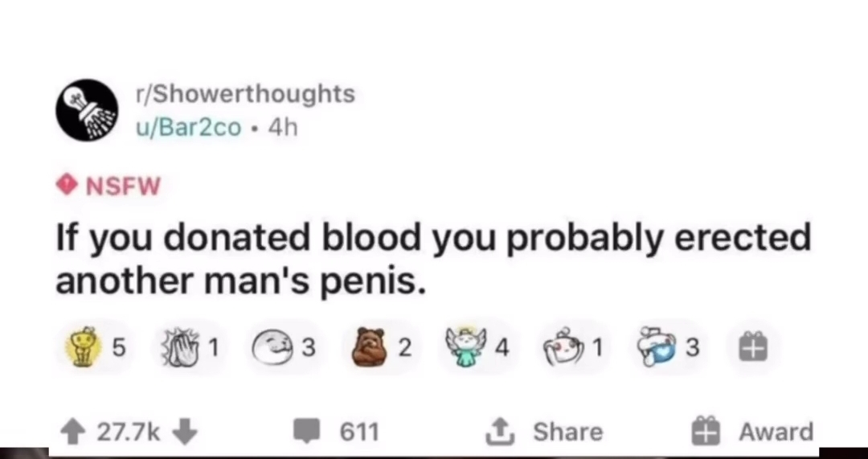Click the Showerthoughts subreddit avatar
The height and width of the screenshot is (459, 868).
coord(87,110)
